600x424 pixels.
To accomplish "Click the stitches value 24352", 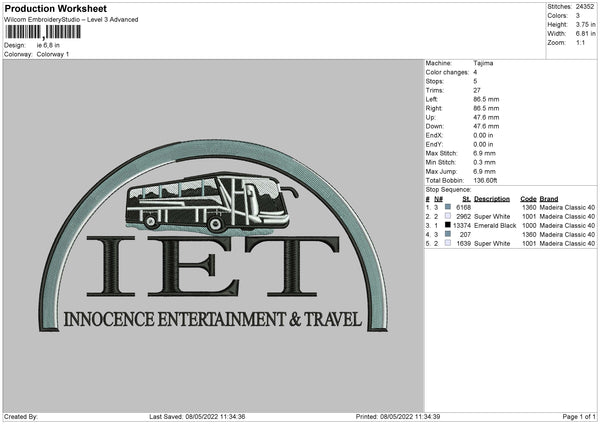I will 585,7.
